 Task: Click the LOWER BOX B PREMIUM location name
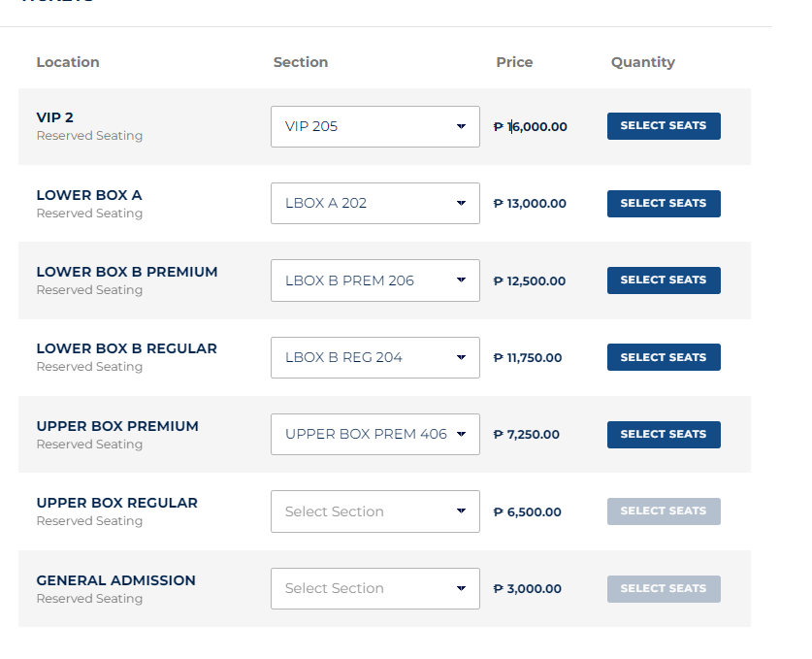point(127,272)
